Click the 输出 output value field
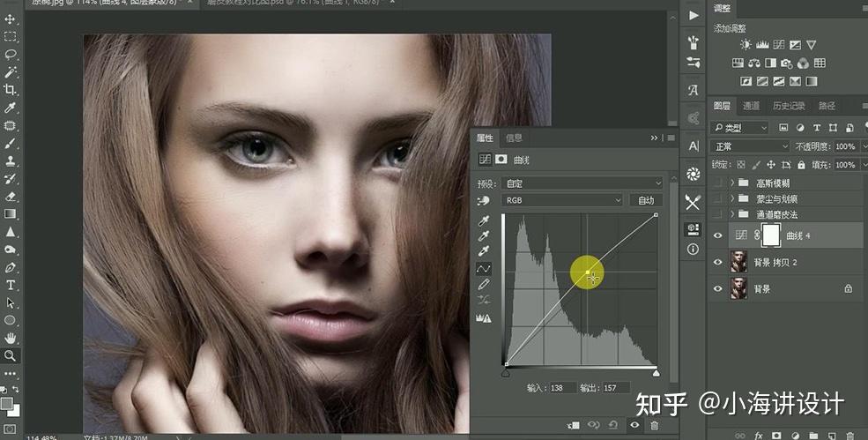The width and height of the screenshot is (868, 440). (x=616, y=388)
